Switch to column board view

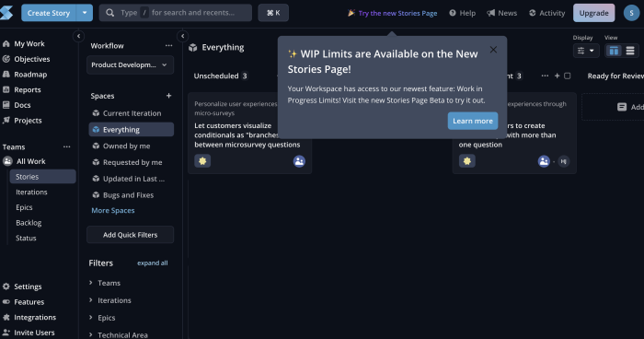pos(614,51)
